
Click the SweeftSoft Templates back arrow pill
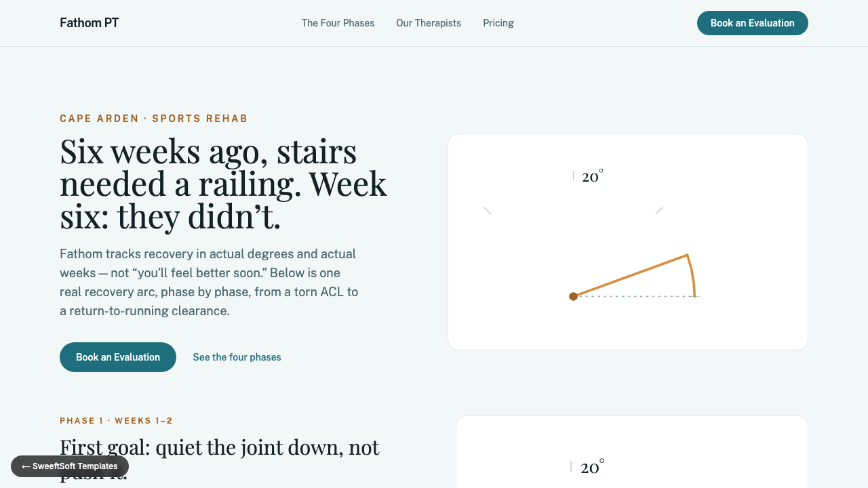click(70, 466)
